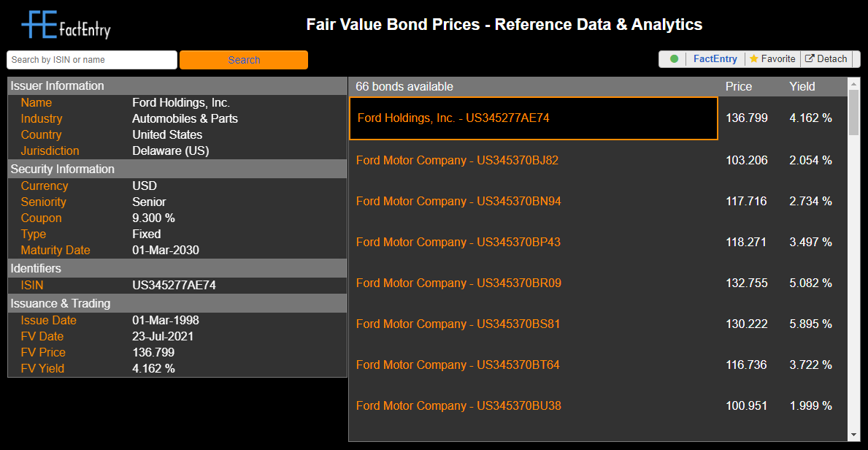The width and height of the screenshot is (868, 450).
Task: Click yield '3.722 %' in bond list
Action: 811,365
